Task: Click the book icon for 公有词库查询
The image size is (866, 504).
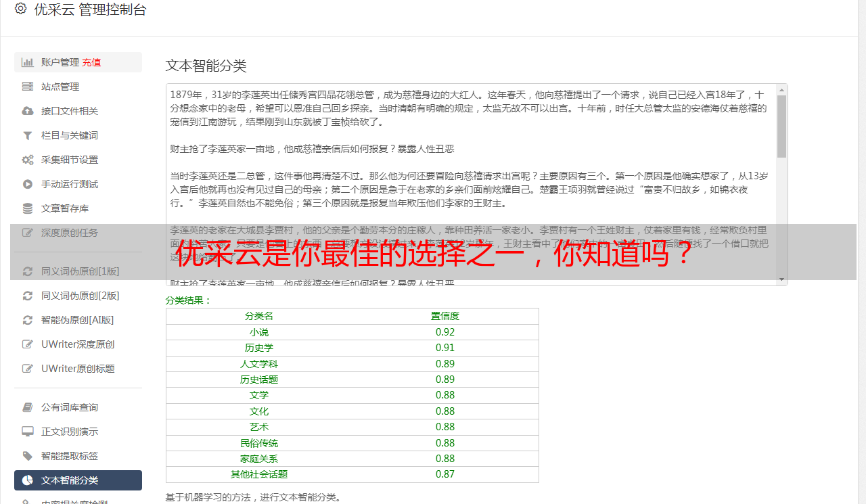Action: (28, 407)
